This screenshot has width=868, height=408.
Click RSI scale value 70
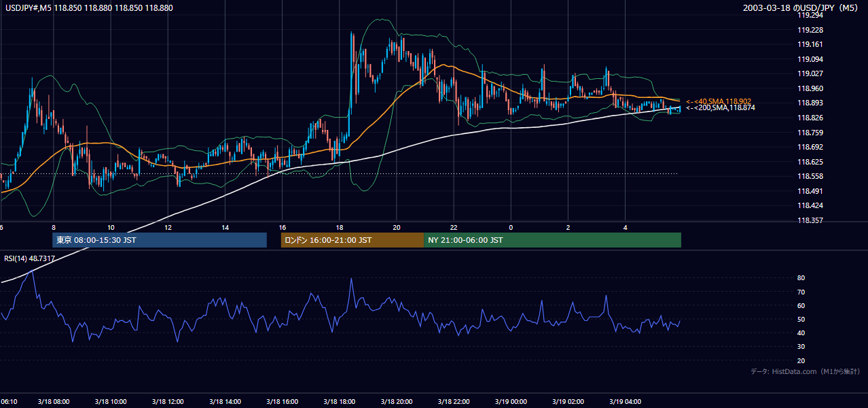click(x=801, y=292)
